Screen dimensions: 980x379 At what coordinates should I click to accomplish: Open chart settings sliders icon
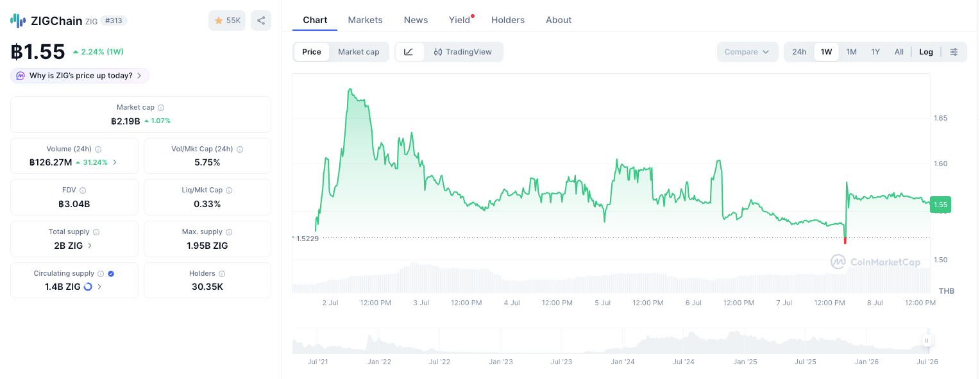954,52
